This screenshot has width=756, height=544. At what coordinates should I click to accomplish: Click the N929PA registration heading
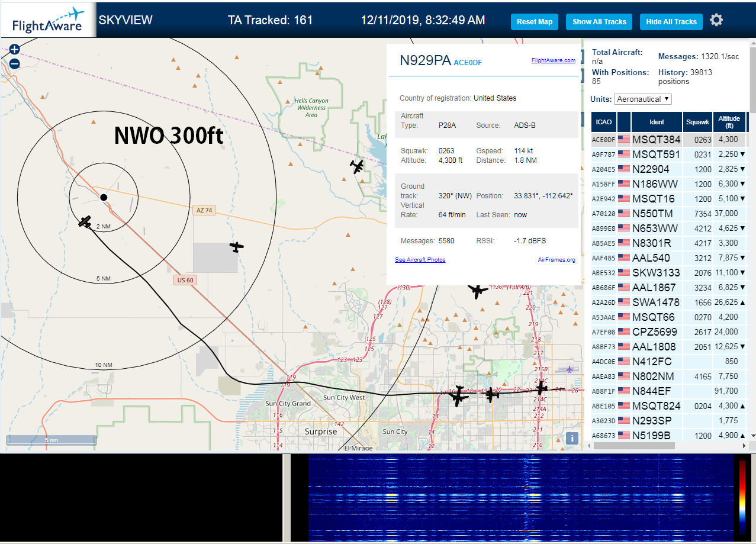pyautogui.click(x=425, y=60)
